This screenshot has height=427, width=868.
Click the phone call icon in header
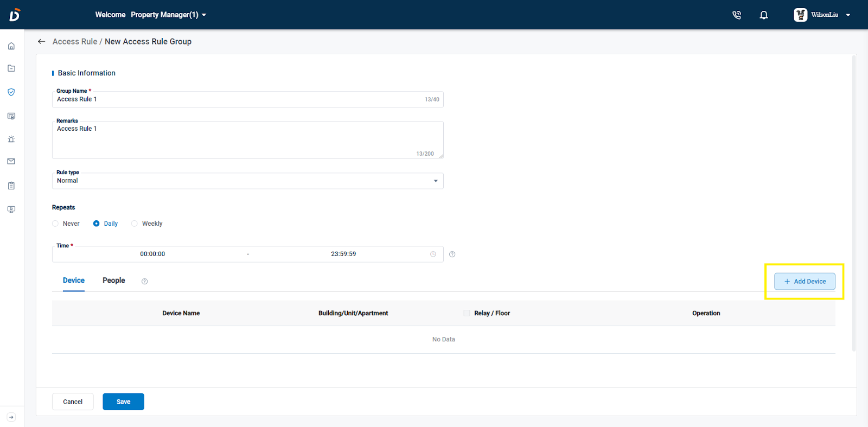(x=736, y=15)
